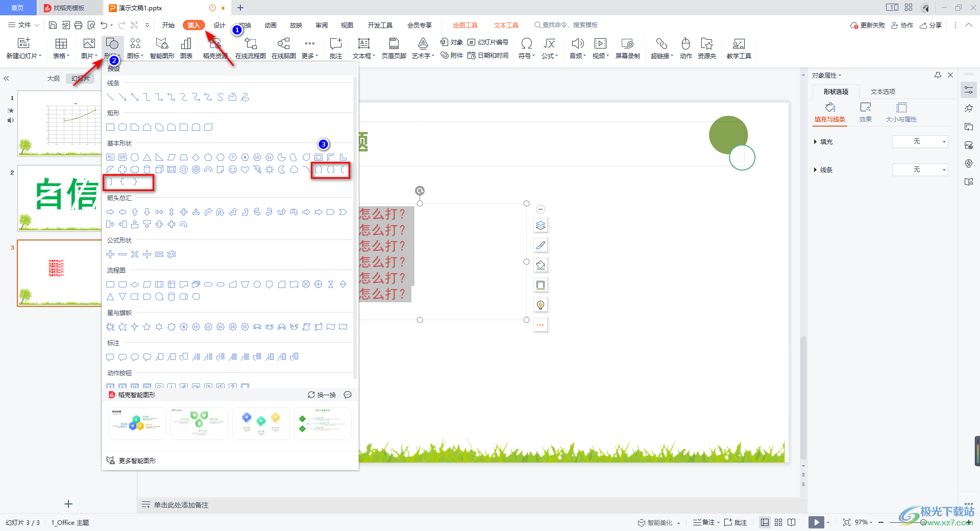Open the Shapes dropdown in the Insert ribbon
This screenshot has height=531, width=980.
tap(112, 48)
